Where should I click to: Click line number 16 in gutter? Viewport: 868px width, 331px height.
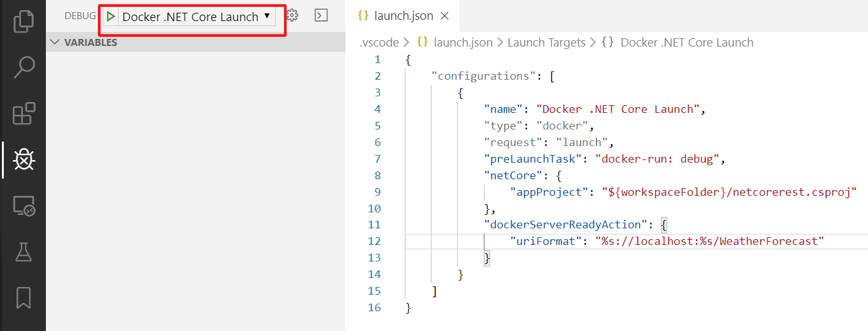coord(374,307)
